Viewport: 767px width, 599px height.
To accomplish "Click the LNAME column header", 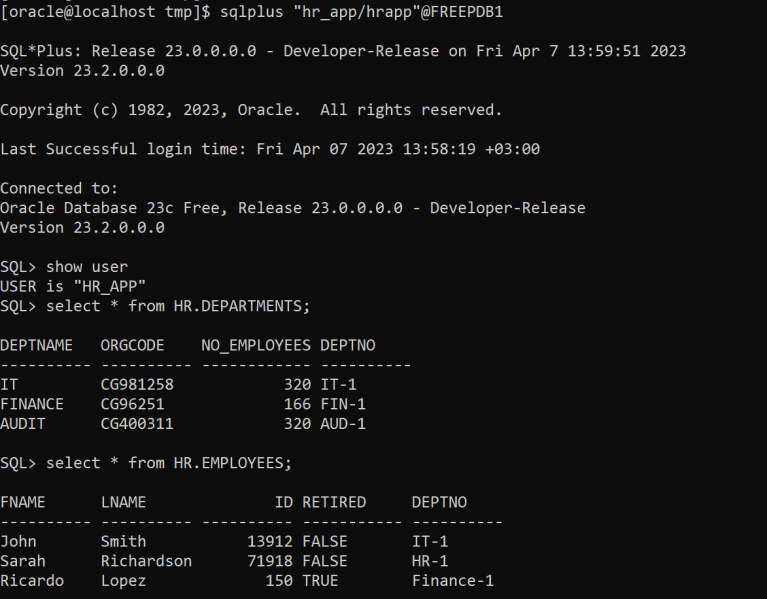I will tap(123, 502).
